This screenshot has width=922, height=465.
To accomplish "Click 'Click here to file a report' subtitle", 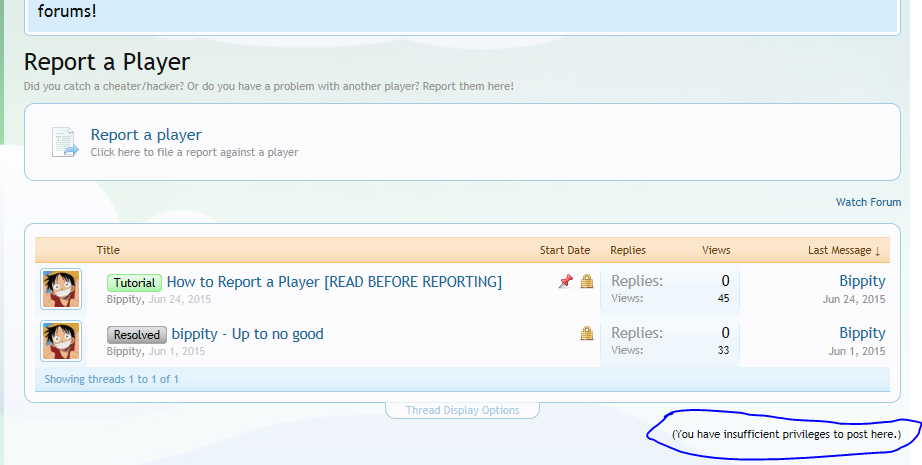I will (x=194, y=152).
